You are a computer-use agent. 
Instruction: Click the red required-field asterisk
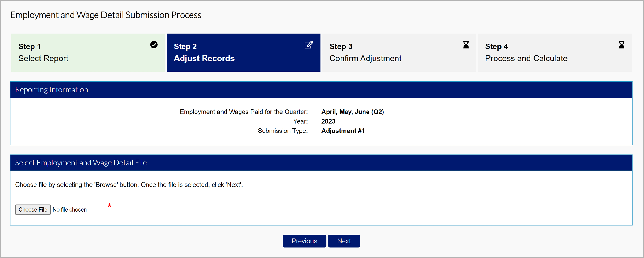(x=109, y=206)
